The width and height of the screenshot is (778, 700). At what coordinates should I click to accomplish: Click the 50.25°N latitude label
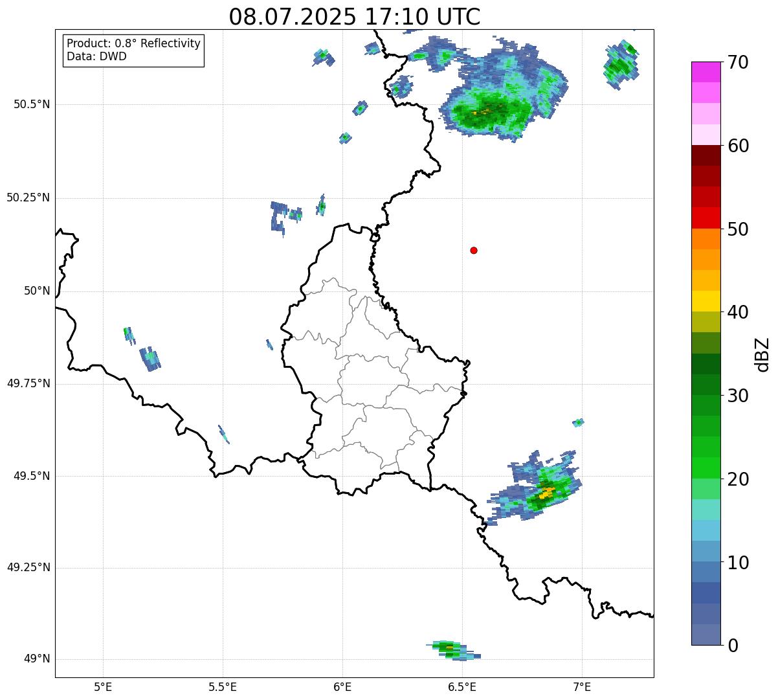click(28, 198)
